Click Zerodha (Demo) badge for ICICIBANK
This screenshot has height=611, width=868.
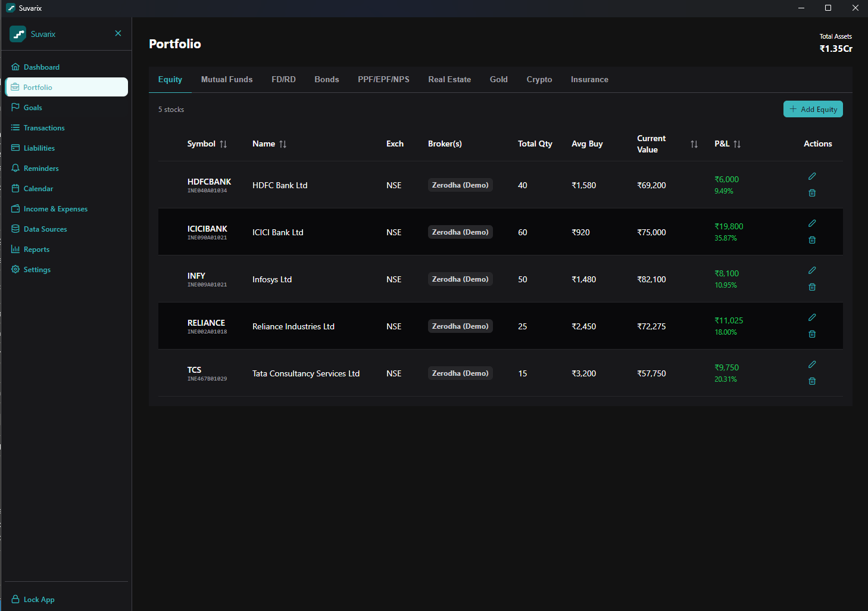tap(460, 232)
